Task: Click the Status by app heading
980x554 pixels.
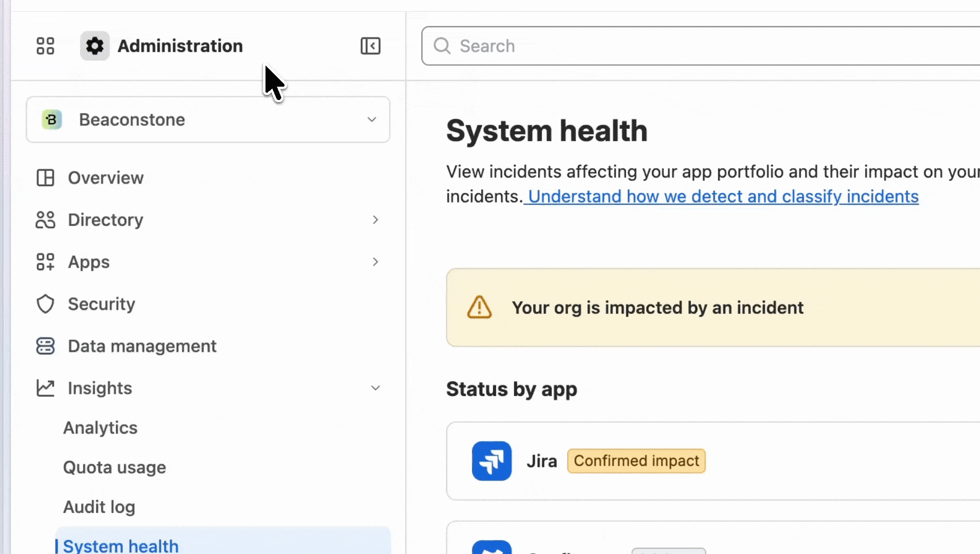Action: pos(512,389)
